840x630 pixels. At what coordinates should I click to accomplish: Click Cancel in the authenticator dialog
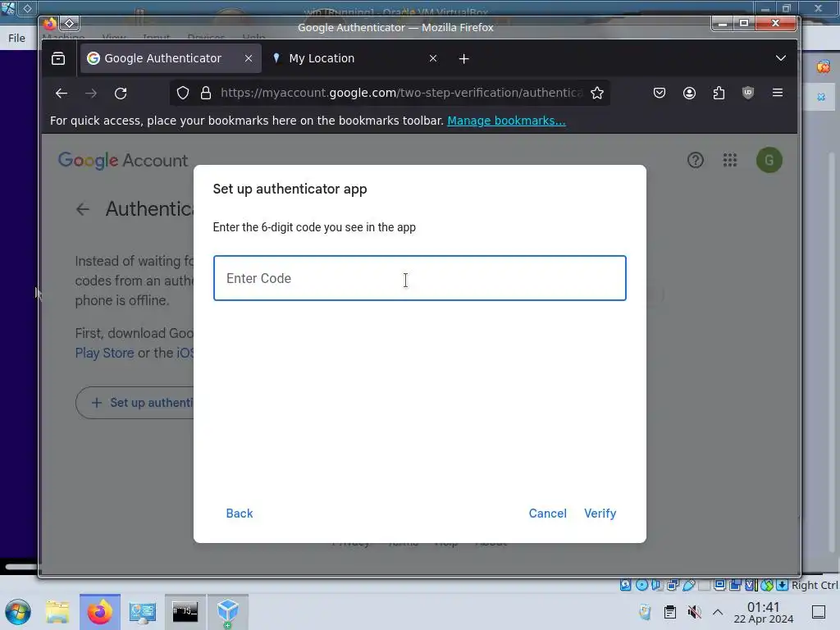[x=547, y=514]
